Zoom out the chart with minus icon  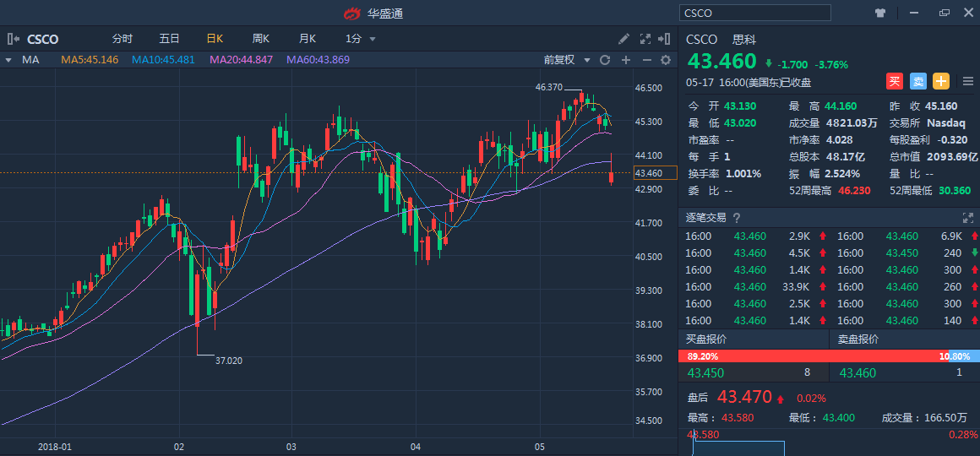pyautogui.click(x=647, y=60)
